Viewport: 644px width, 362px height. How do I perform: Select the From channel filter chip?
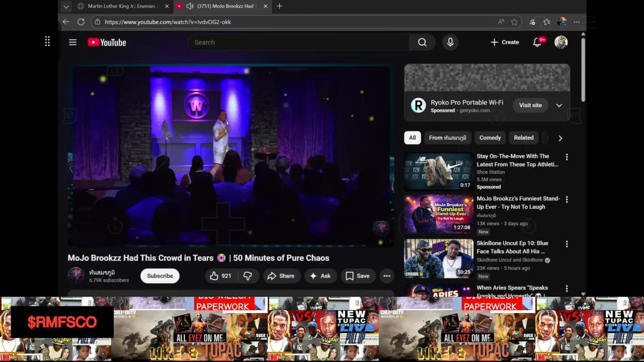(x=447, y=138)
